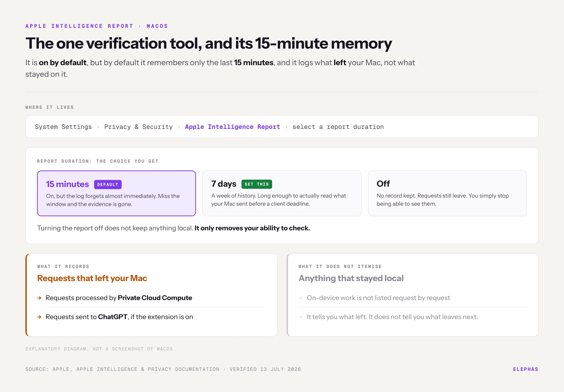Click 'A week of history' description text
This screenshot has width=564, height=392.
(x=278, y=200)
